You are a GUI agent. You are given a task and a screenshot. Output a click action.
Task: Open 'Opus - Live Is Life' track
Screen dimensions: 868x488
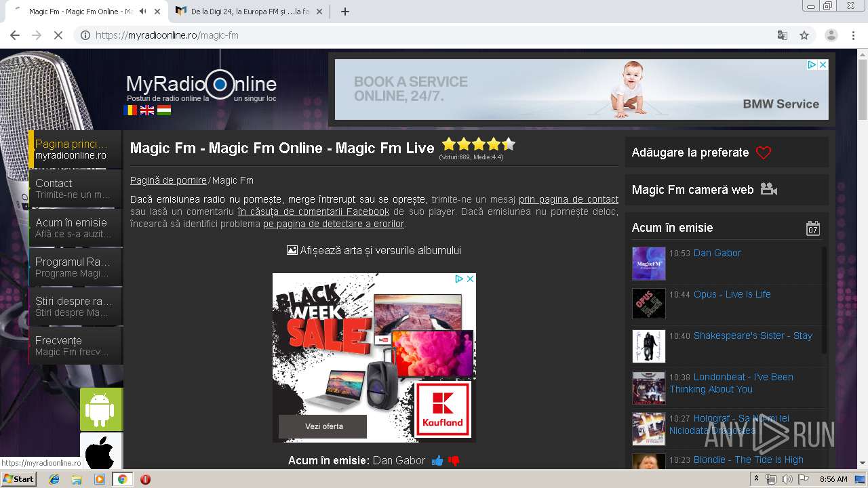(x=732, y=294)
